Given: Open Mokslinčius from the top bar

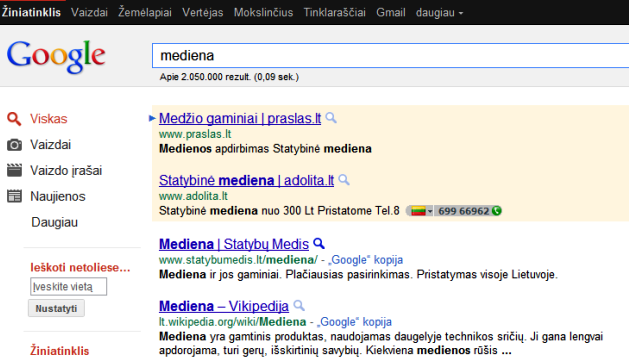Looking at the screenshot, I should click(263, 12).
